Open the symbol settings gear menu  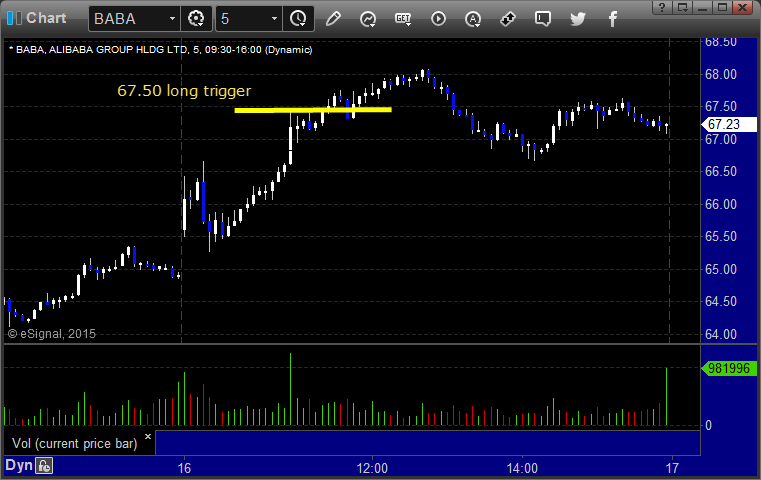click(196, 19)
